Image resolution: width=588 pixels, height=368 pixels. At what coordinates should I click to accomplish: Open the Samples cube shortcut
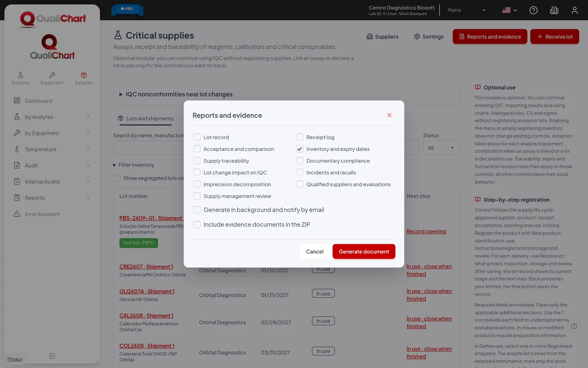[84, 78]
